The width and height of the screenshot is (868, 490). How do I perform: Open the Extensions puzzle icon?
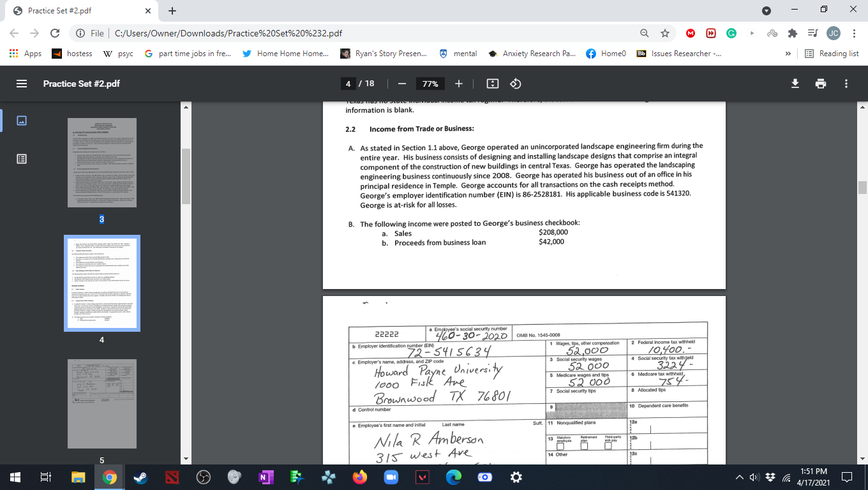coord(793,33)
